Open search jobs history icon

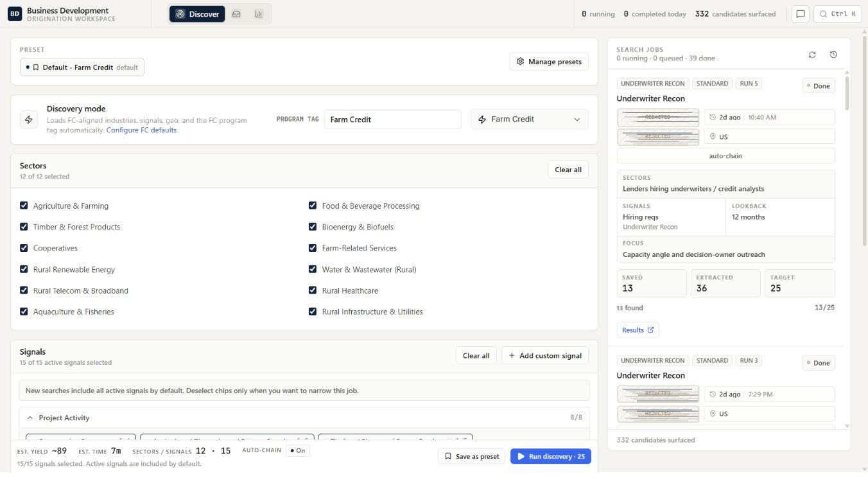[833, 55]
